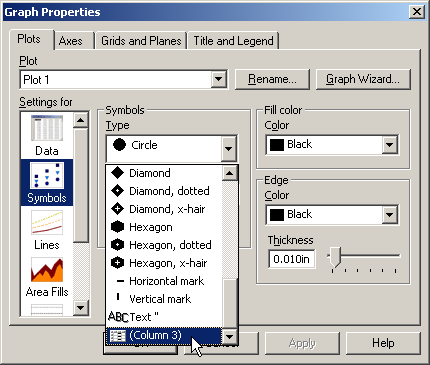Click the Graph Wizard button
This screenshot has height=365, width=430.
point(363,79)
